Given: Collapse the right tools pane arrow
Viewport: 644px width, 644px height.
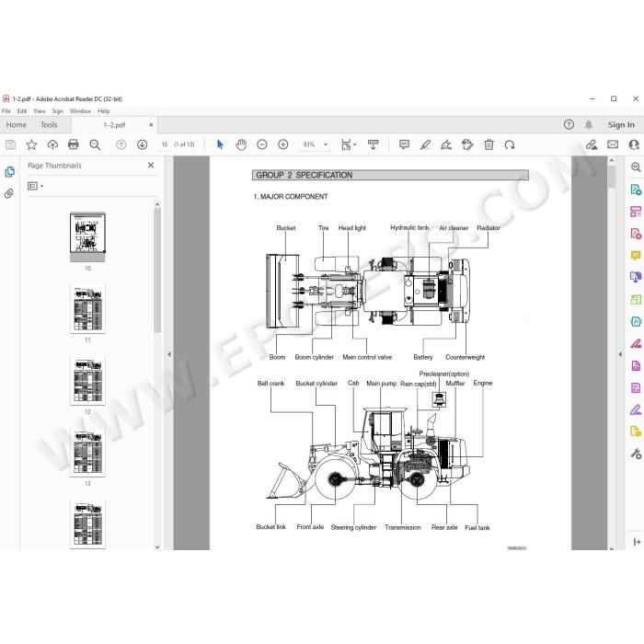Looking at the screenshot, I should pyautogui.click(x=620, y=354).
